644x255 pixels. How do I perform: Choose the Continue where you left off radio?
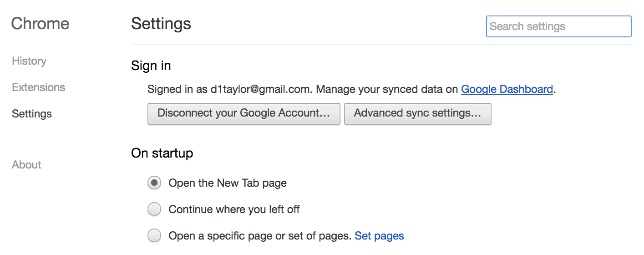tap(155, 209)
